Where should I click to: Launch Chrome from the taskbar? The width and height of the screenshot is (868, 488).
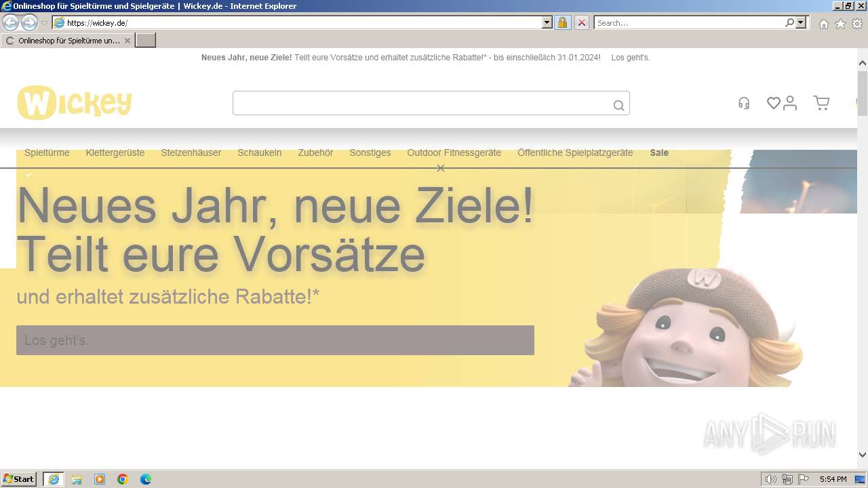point(123,479)
